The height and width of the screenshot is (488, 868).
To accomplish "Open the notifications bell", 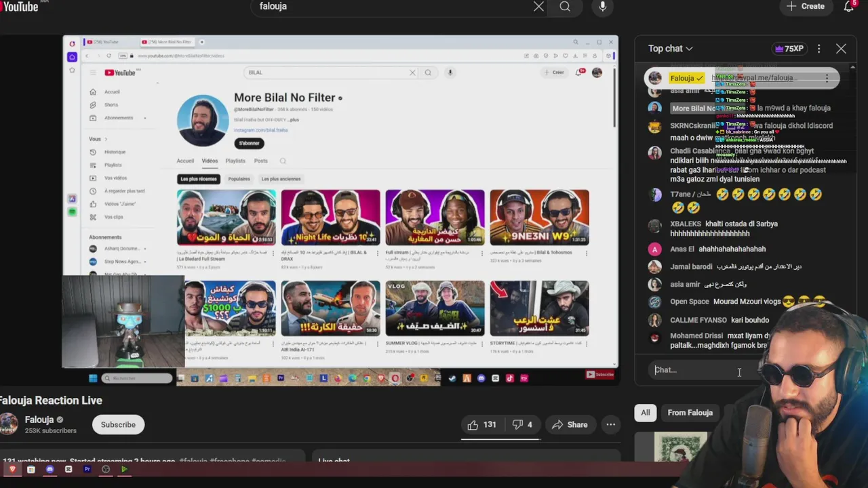I will click(x=848, y=6).
